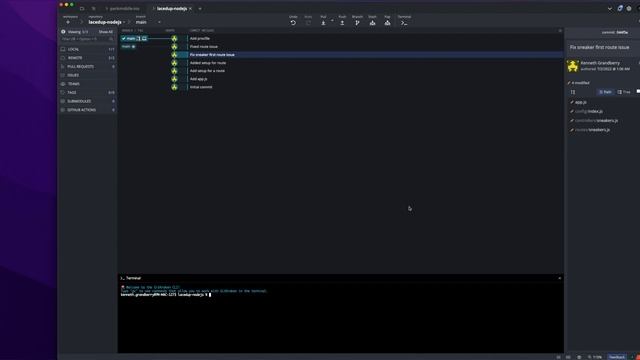Click the Pop stash toolbar icon

coord(387,23)
